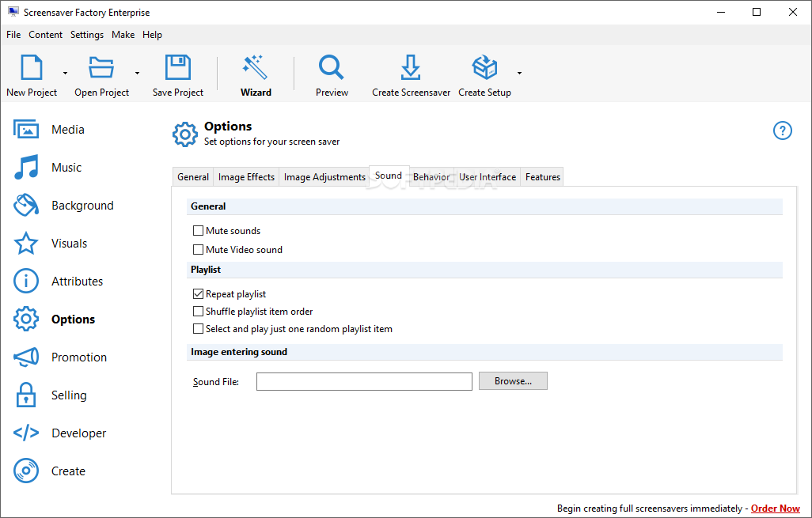This screenshot has width=812, height=518.
Task: Follow the Order Now link
Action: [x=776, y=509]
